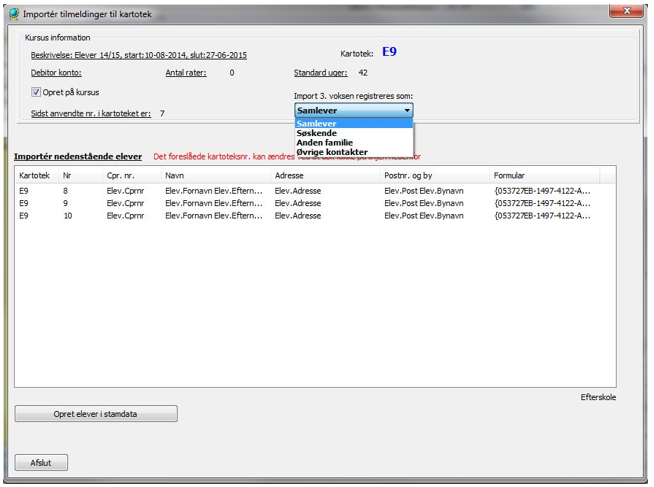Click the blue E9 kartotek value
The image size is (654, 487).
click(389, 52)
